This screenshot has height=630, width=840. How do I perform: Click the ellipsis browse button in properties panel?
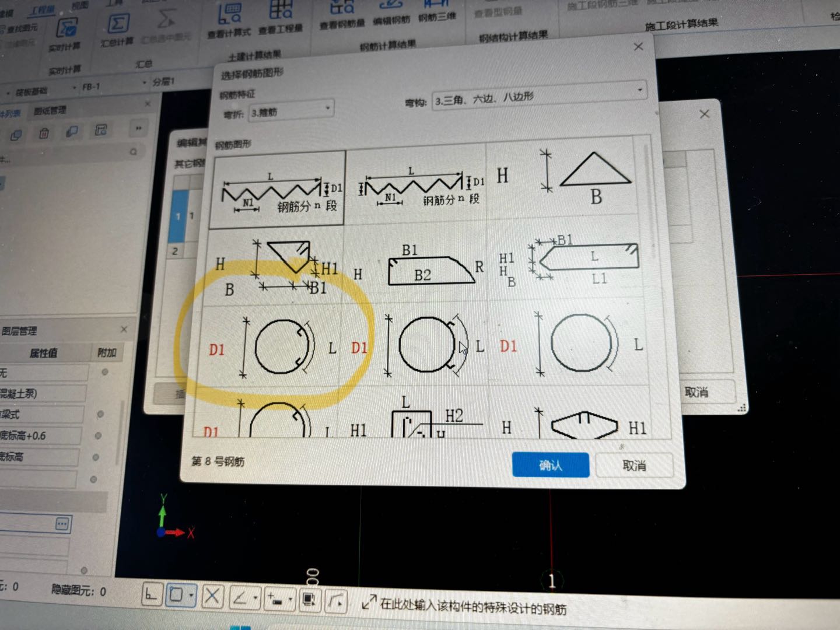point(62,523)
